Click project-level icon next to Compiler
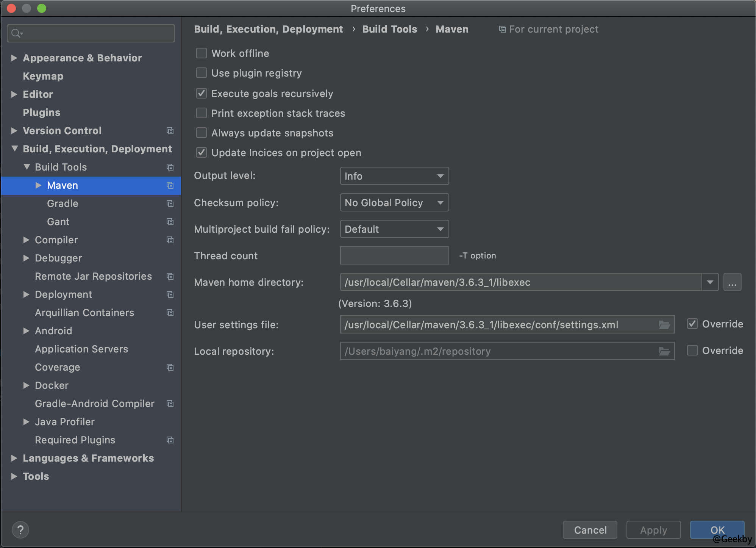Image resolution: width=756 pixels, height=548 pixels. tap(170, 240)
